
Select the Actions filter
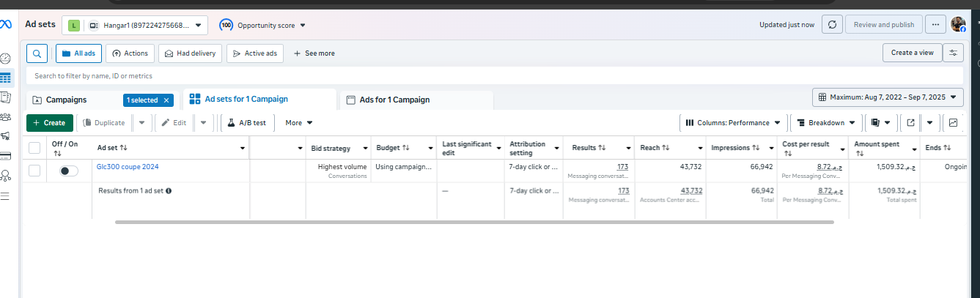pos(130,53)
